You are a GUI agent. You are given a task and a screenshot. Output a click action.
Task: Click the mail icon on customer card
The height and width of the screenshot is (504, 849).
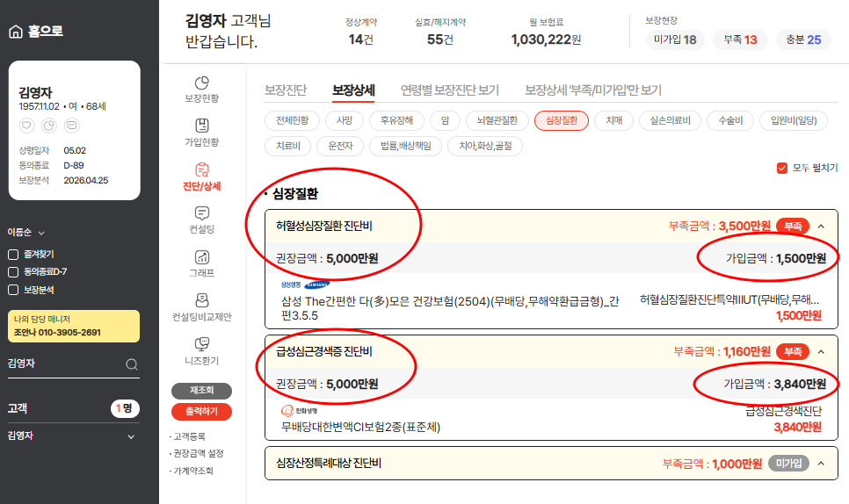[71, 126]
